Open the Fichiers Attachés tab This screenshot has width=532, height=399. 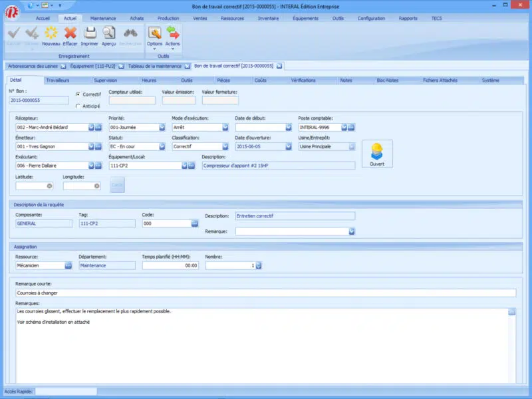[x=440, y=80]
